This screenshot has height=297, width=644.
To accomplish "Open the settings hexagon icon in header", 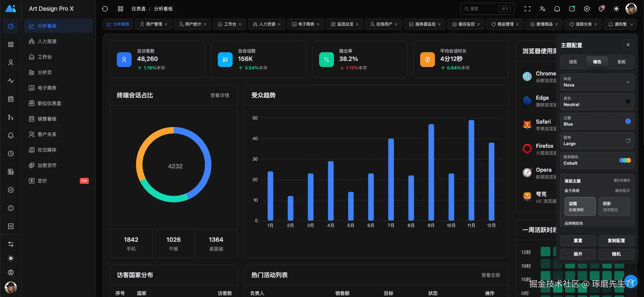I will [x=587, y=9].
